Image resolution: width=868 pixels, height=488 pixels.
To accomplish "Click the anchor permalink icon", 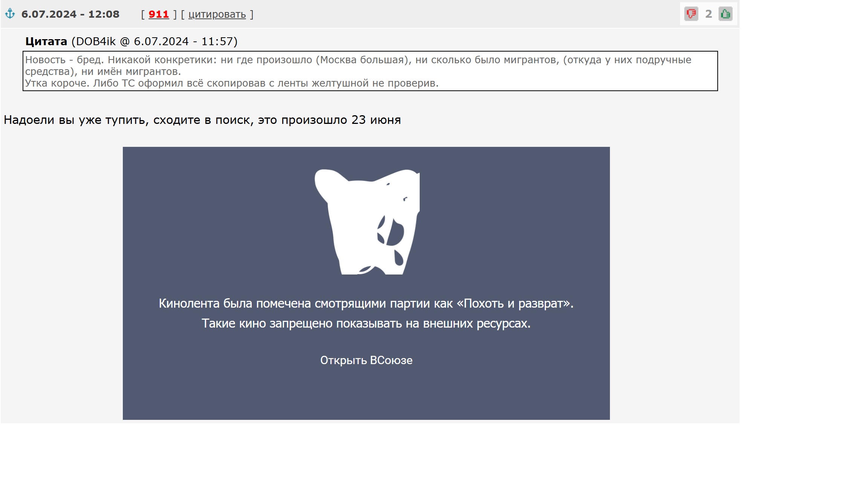I will pos(10,14).
